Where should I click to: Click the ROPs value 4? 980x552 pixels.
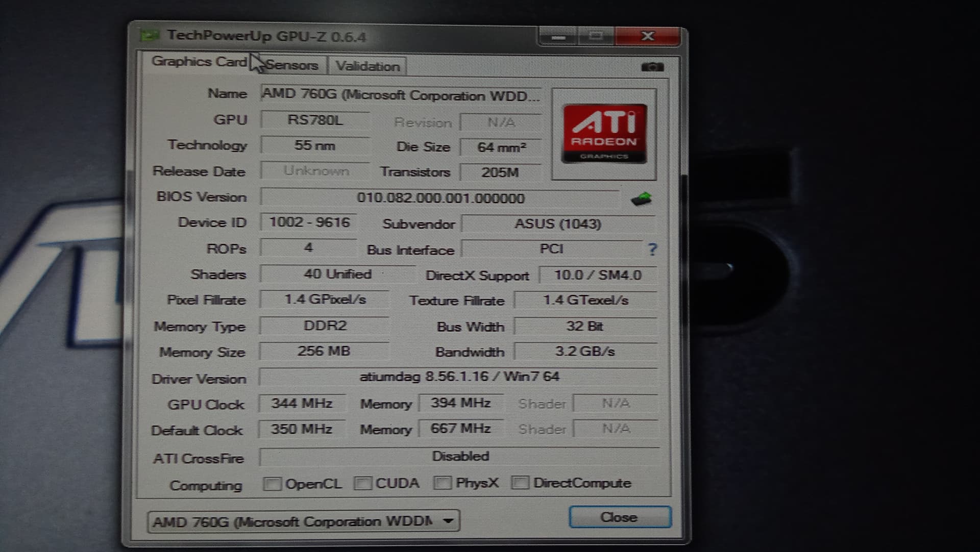(308, 248)
